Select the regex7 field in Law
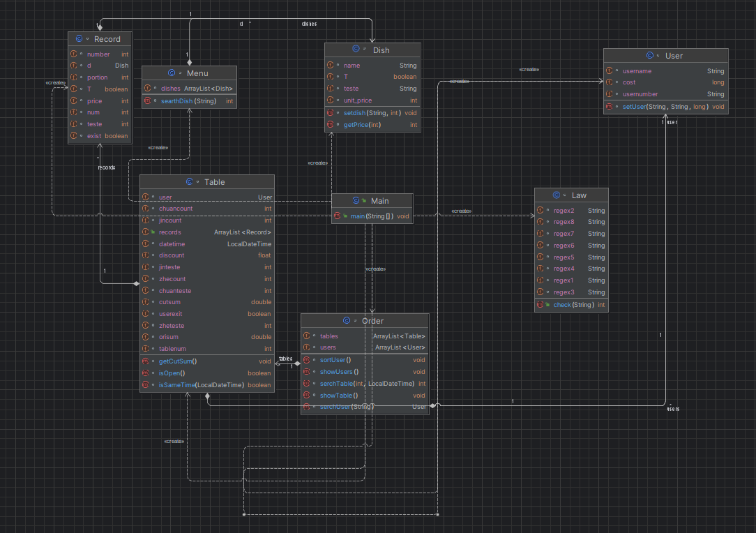The width and height of the screenshot is (756, 533). (x=564, y=234)
